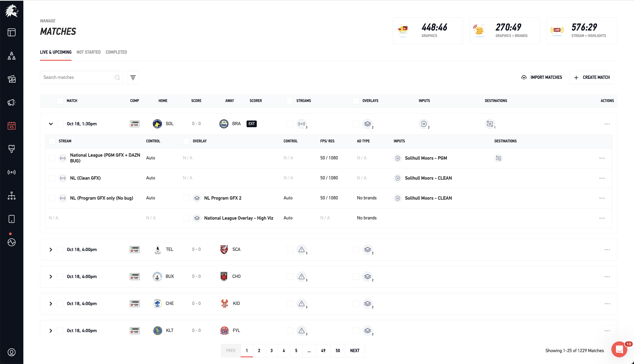Expand the TEL vs SCA match row
This screenshot has width=634, height=364.
(51, 250)
